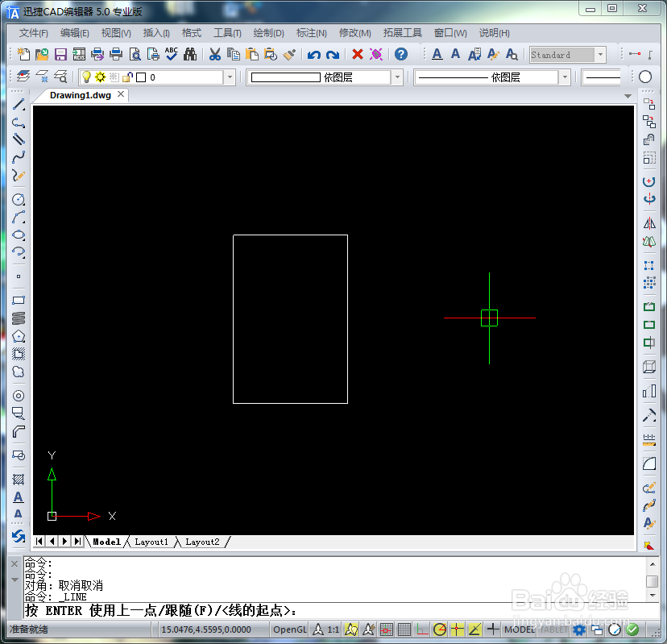
Task: Switch to Layout2 tab
Action: pos(202,542)
